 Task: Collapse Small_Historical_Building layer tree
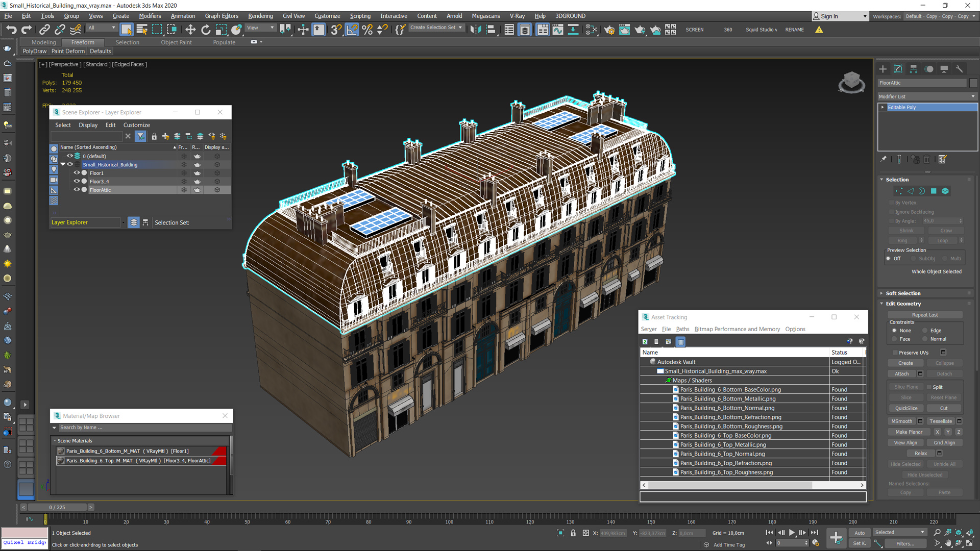(63, 164)
